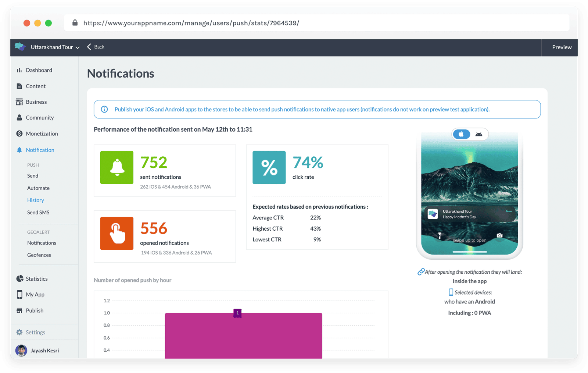This screenshot has height=373, width=588.
Task: Switch preview to Apple iOS device
Action: (461, 134)
